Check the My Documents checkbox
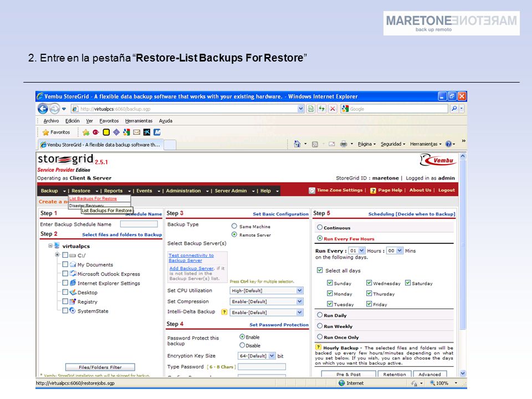Image resolution: width=532 pixels, height=399 pixels. [x=65, y=264]
